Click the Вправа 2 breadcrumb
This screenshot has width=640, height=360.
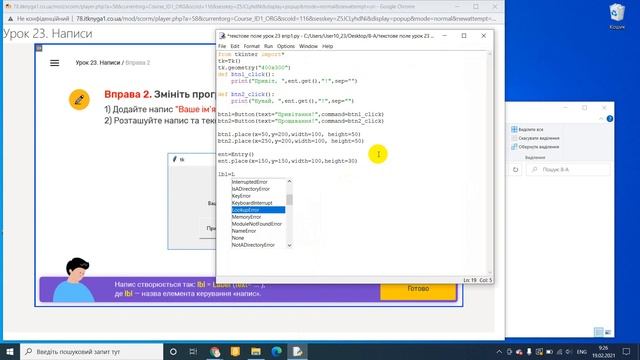pos(138,62)
